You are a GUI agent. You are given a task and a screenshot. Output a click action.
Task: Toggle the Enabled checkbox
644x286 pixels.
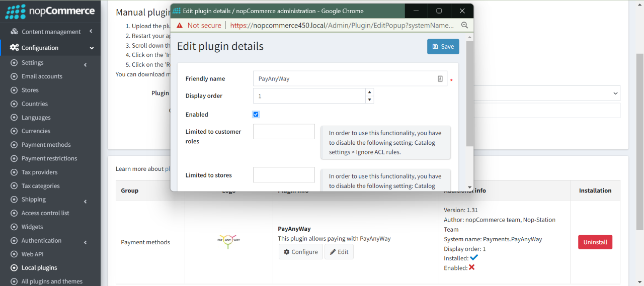256,115
